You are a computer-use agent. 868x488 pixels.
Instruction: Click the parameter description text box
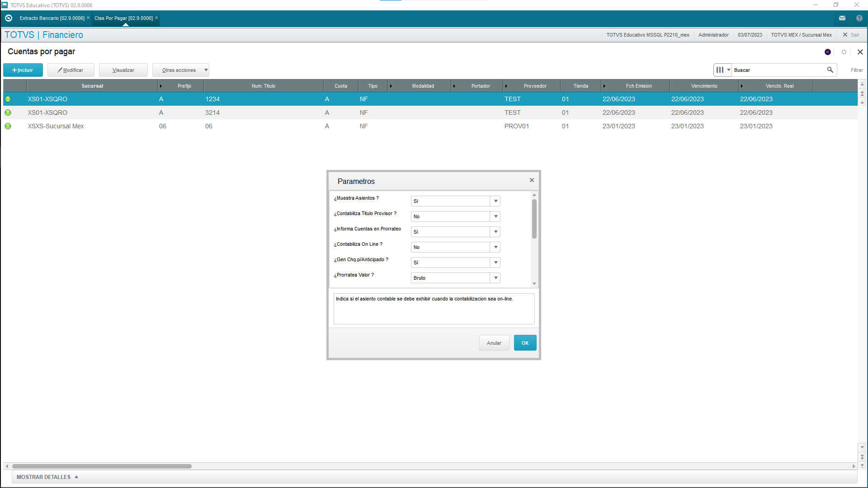tap(434, 309)
